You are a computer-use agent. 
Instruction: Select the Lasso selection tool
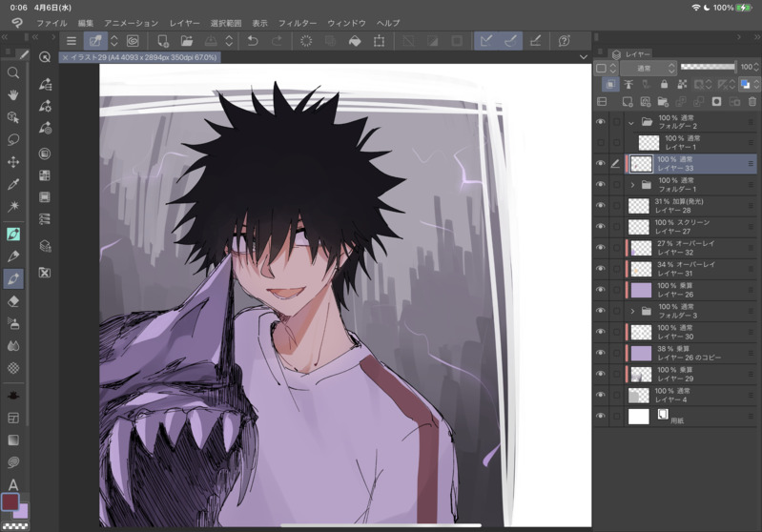tap(13, 139)
